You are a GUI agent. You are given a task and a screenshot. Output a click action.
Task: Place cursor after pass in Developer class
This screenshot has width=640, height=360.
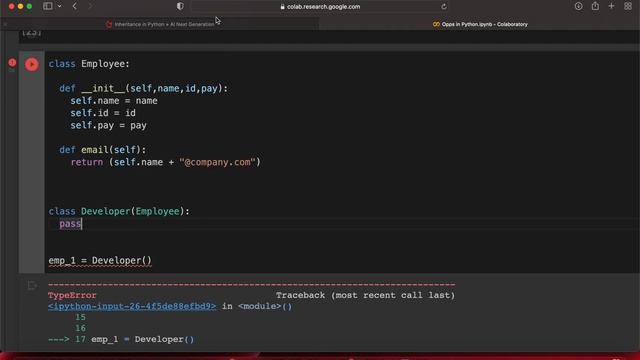(x=82, y=224)
